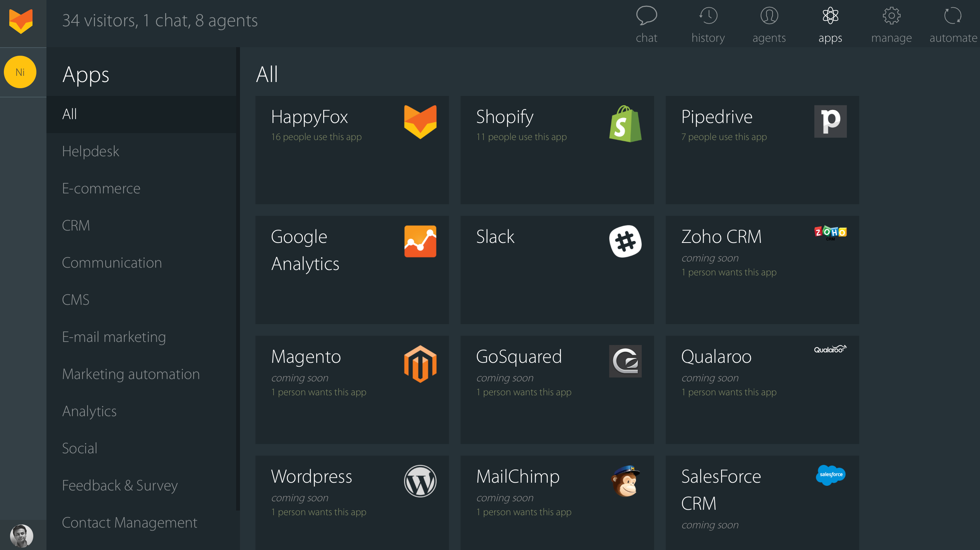
Task: Show E-mail marketing apps
Action: click(x=114, y=337)
